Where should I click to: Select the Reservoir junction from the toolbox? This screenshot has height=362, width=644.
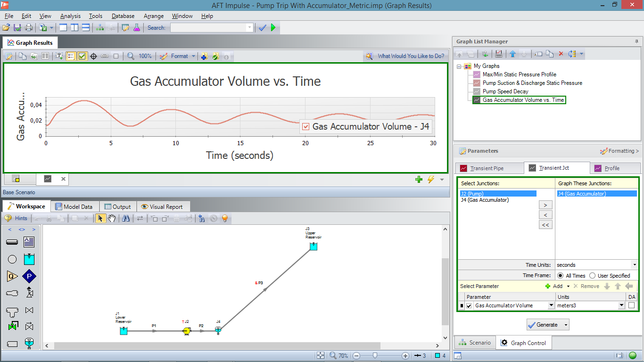click(x=29, y=259)
